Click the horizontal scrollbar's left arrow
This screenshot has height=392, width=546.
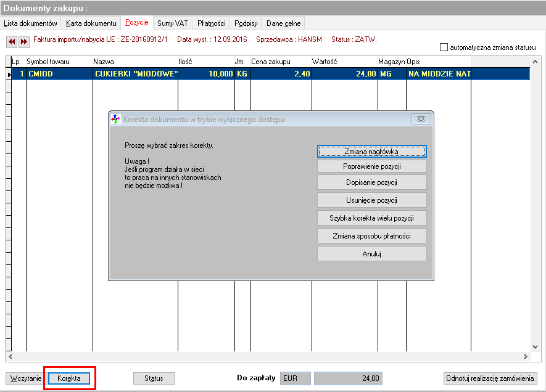[10, 356]
